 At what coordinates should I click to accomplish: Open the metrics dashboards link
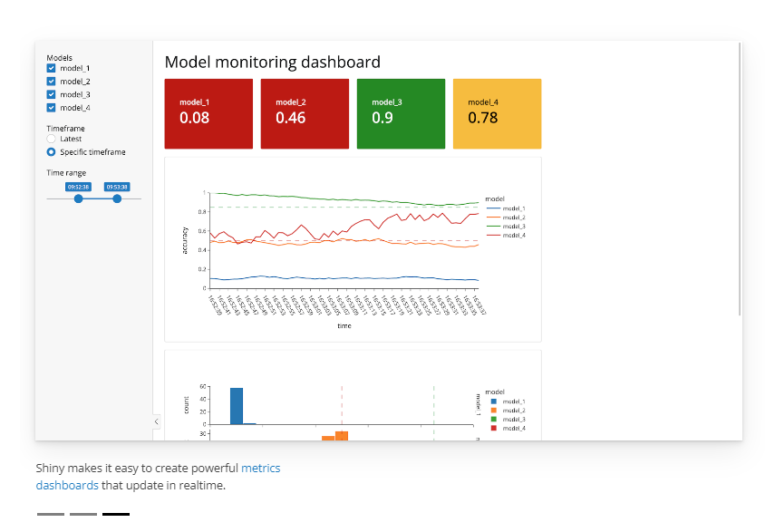pos(158,477)
